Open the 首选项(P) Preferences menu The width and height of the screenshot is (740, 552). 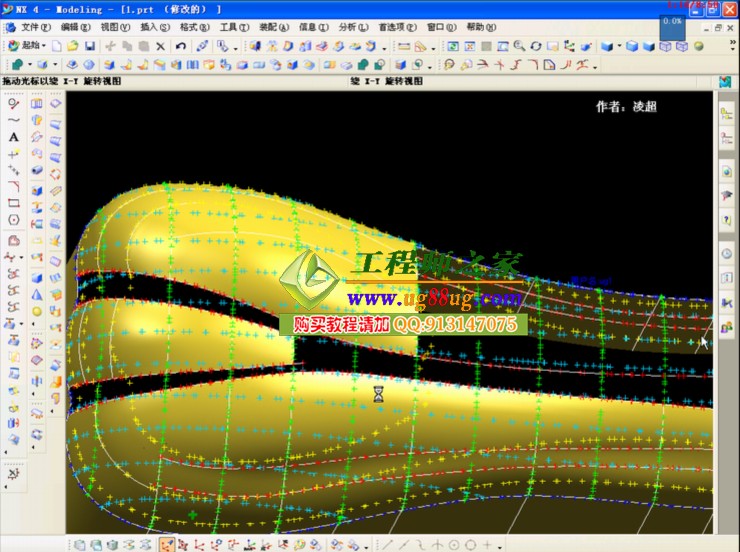tap(397, 27)
